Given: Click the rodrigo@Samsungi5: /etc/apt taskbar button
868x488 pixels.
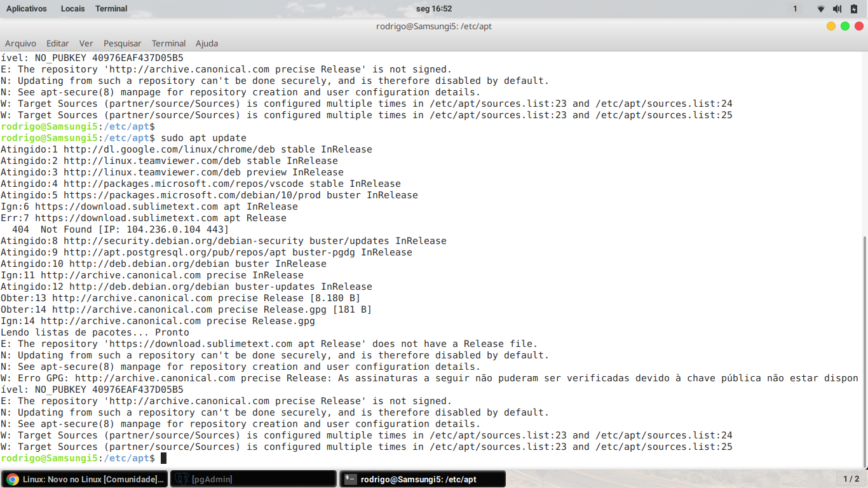Looking at the screenshot, I should pyautogui.click(x=422, y=479).
